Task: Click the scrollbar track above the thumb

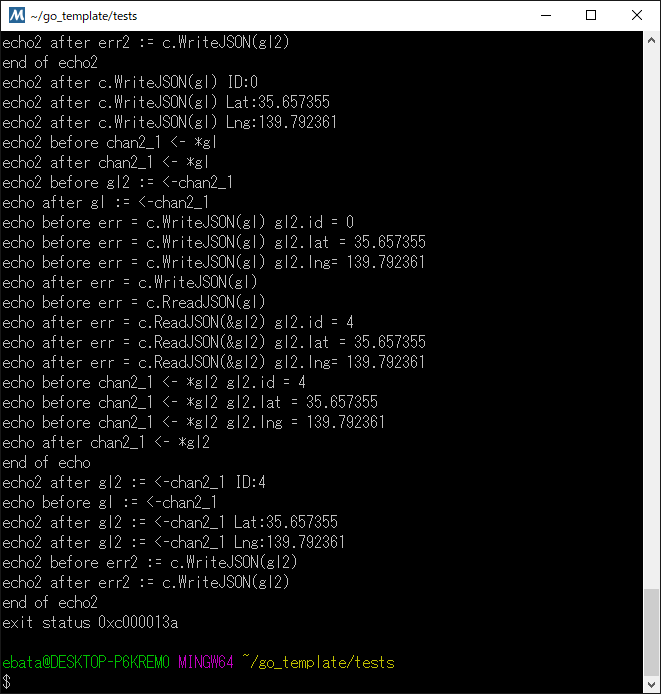Action: click(x=651, y=300)
